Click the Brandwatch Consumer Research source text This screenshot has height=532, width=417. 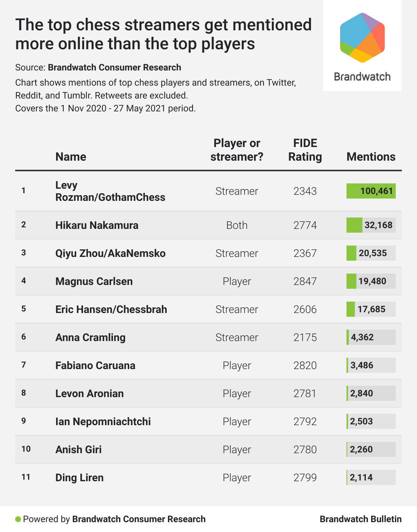pos(114,67)
